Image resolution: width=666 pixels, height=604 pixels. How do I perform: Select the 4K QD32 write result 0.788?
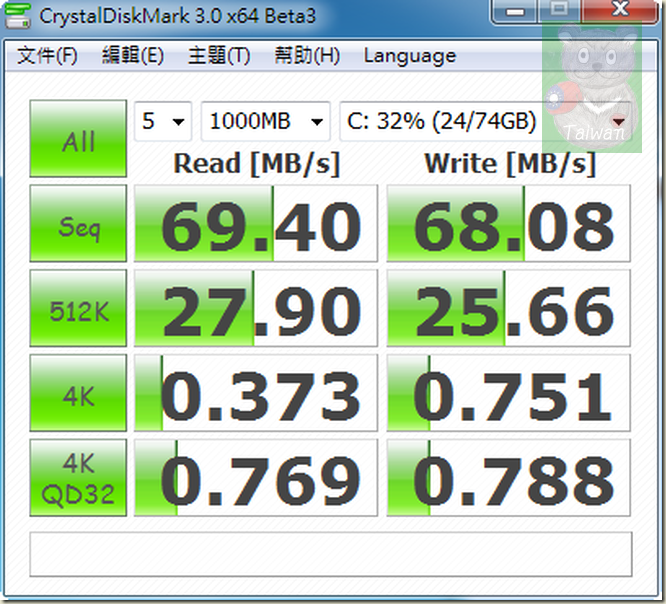pos(508,478)
